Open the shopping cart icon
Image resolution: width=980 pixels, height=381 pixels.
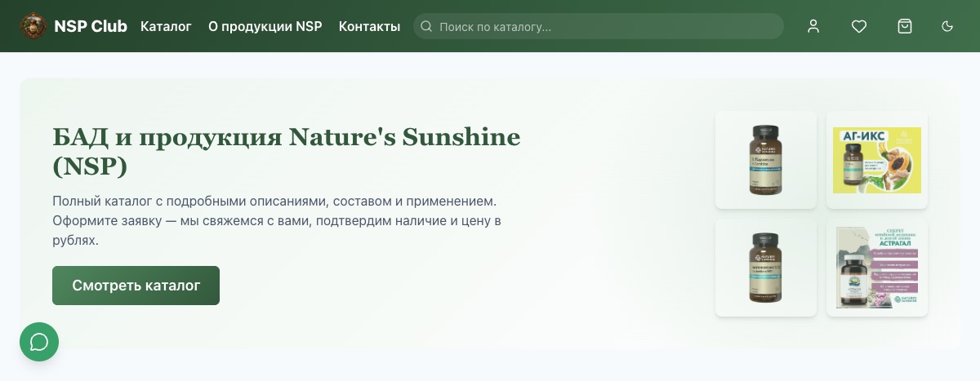coord(905,26)
